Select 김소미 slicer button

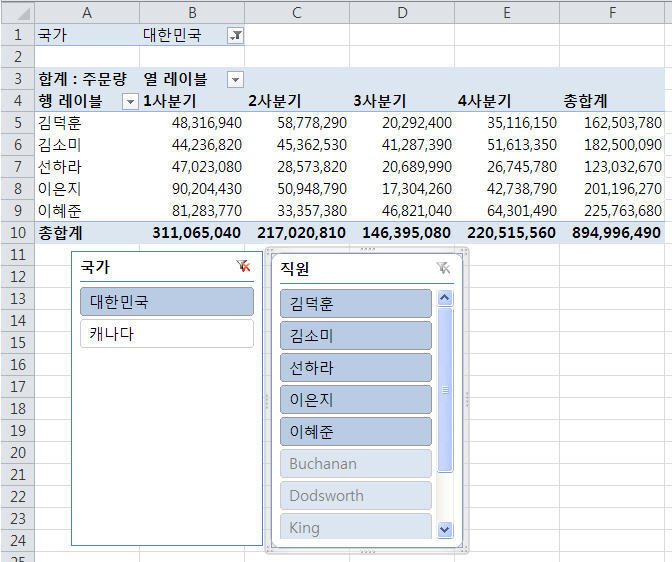click(x=355, y=336)
